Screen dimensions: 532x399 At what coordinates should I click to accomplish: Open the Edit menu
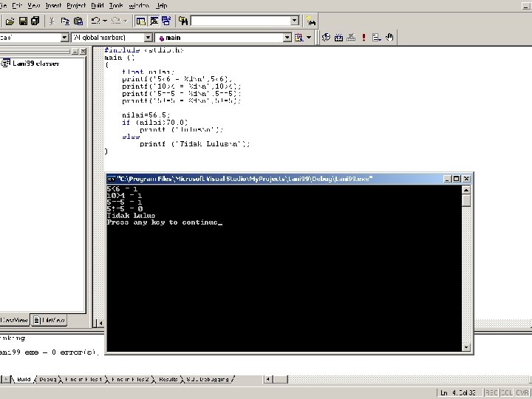[16, 5]
